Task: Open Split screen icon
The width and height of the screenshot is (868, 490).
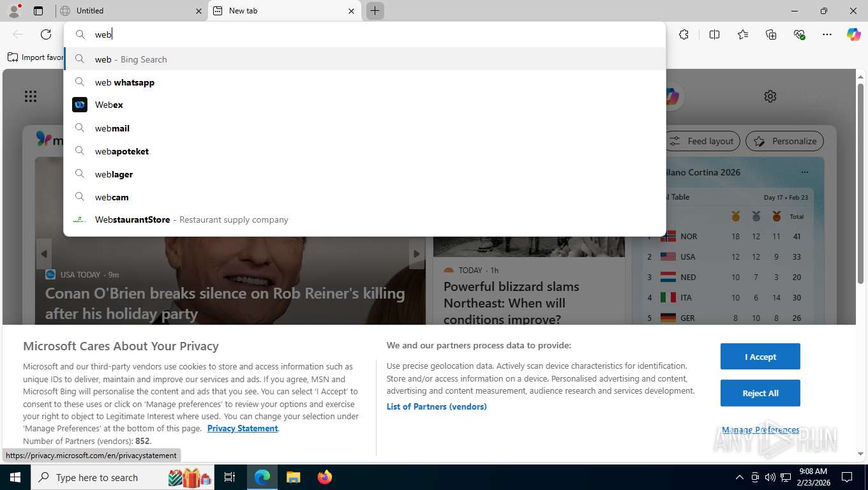Action: [x=714, y=34]
